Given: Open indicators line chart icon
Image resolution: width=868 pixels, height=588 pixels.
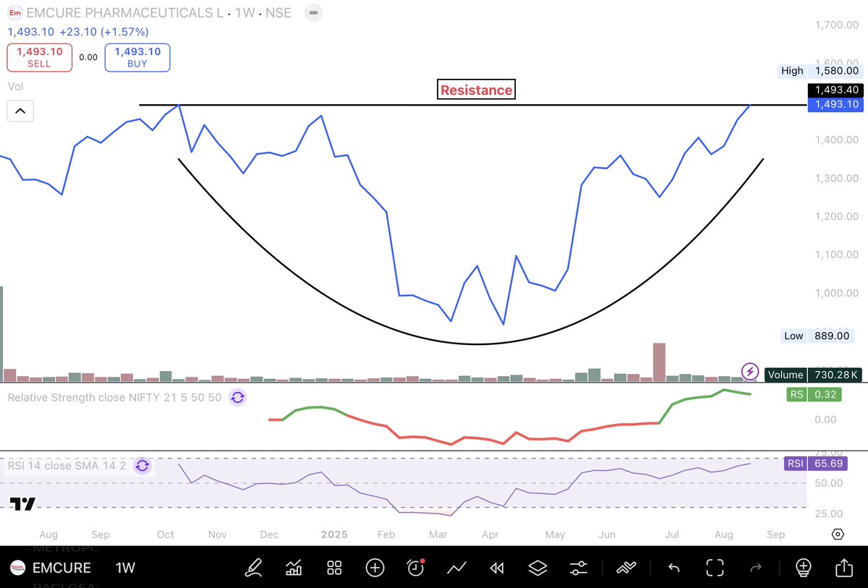Looking at the screenshot, I should [x=456, y=568].
